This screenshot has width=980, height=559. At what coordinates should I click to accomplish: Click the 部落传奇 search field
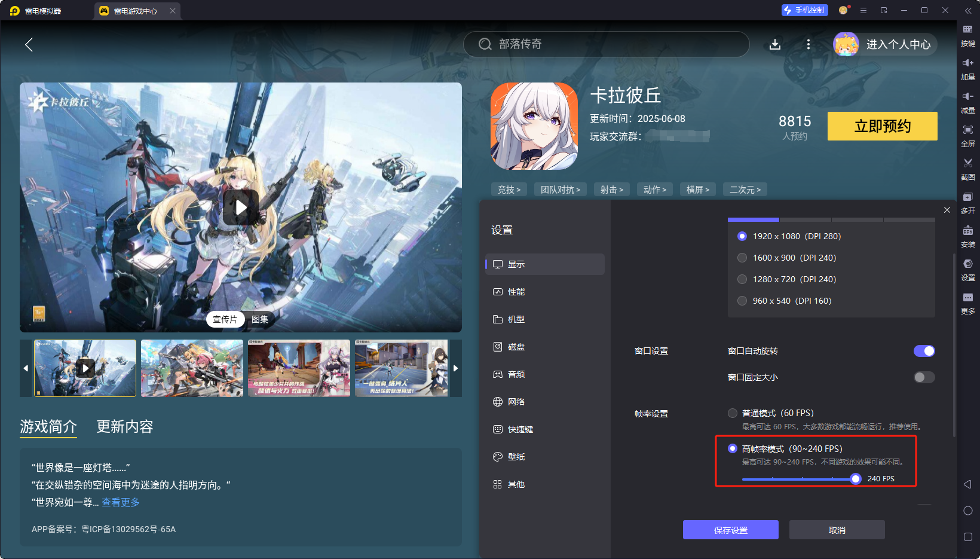(x=606, y=44)
